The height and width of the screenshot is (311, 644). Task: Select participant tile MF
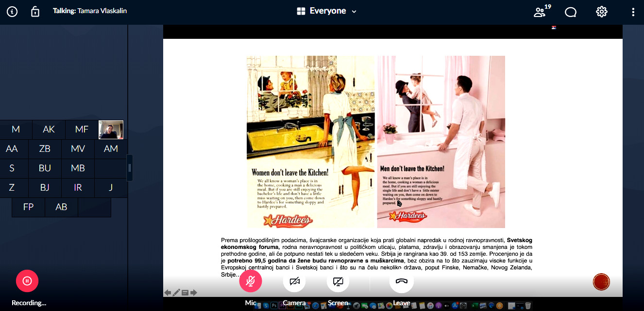82,130
